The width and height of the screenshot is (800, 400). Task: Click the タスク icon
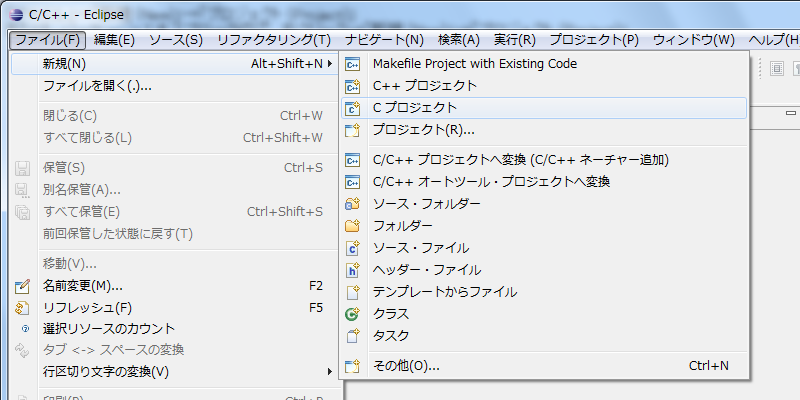[353, 336]
